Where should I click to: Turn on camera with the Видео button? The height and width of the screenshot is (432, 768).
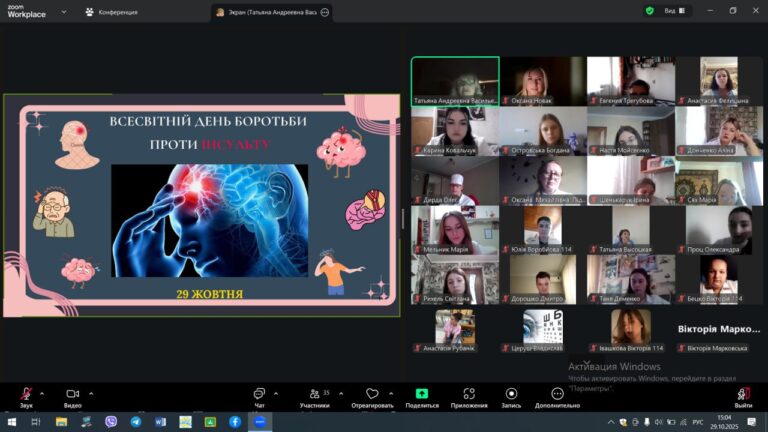pos(72,395)
